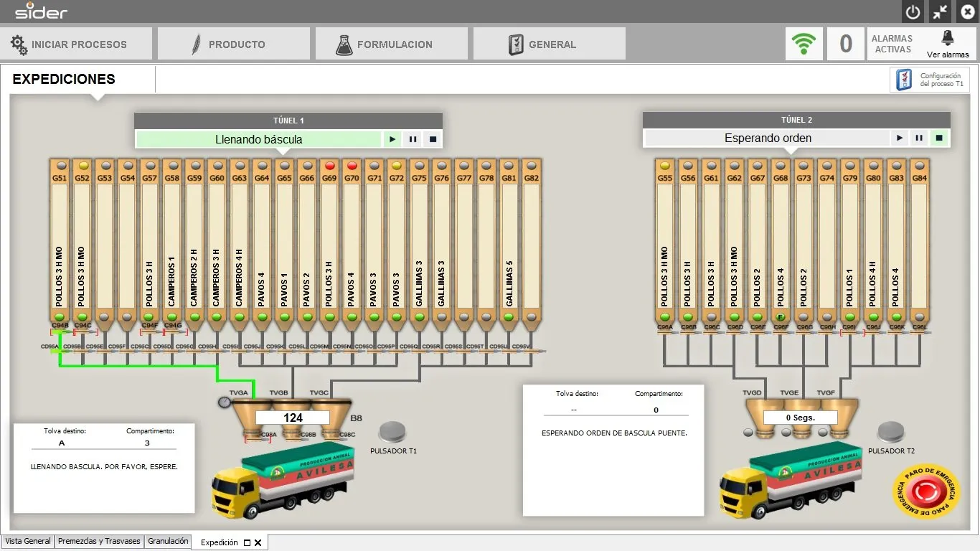Click the scale weight display 124
The image size is (980, 551).
[x=293, y=418]
